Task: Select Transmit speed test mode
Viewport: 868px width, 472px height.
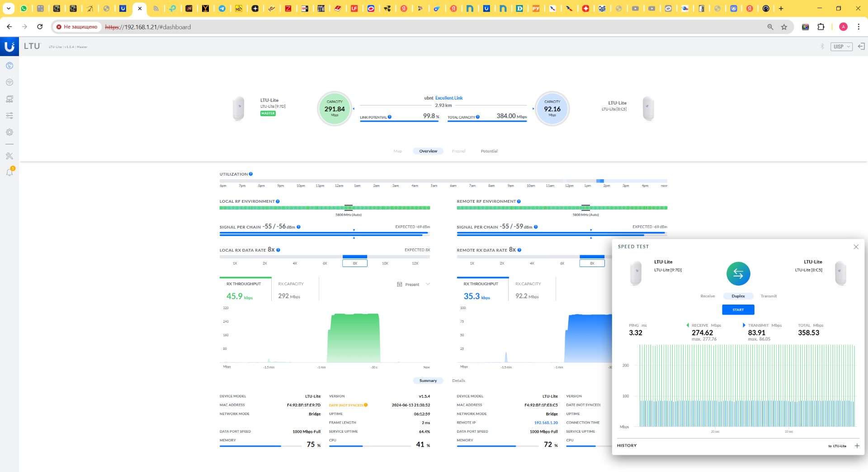Action: (769, 296)
